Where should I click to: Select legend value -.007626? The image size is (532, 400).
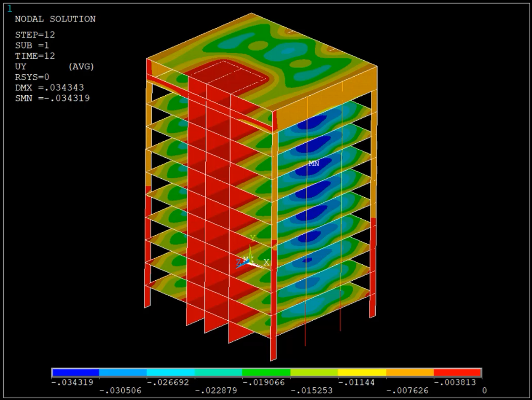(407, 391)
